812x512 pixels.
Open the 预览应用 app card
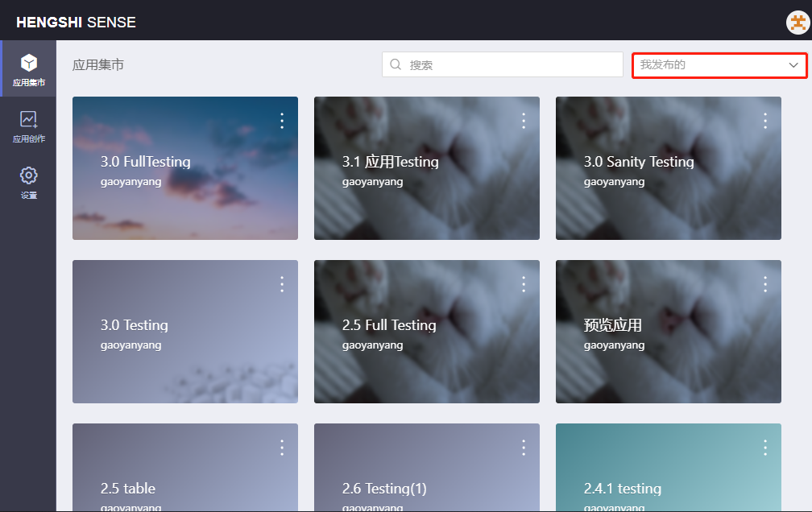tap(668, 332)
